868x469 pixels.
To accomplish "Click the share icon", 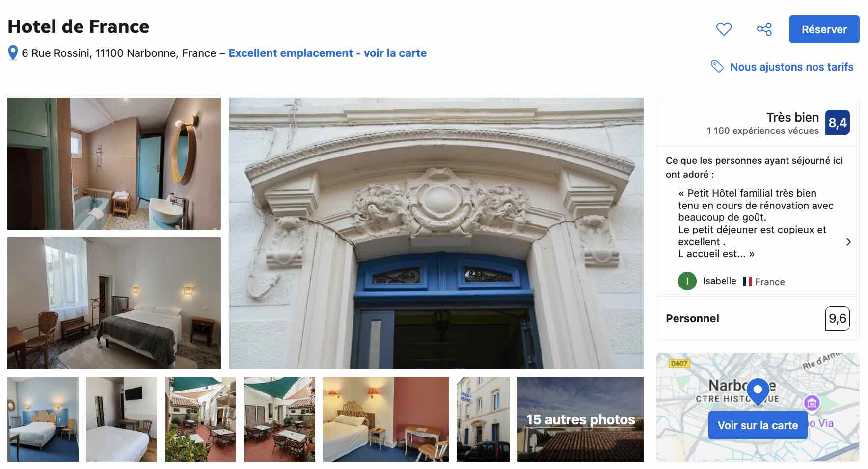I will [764, 29].
